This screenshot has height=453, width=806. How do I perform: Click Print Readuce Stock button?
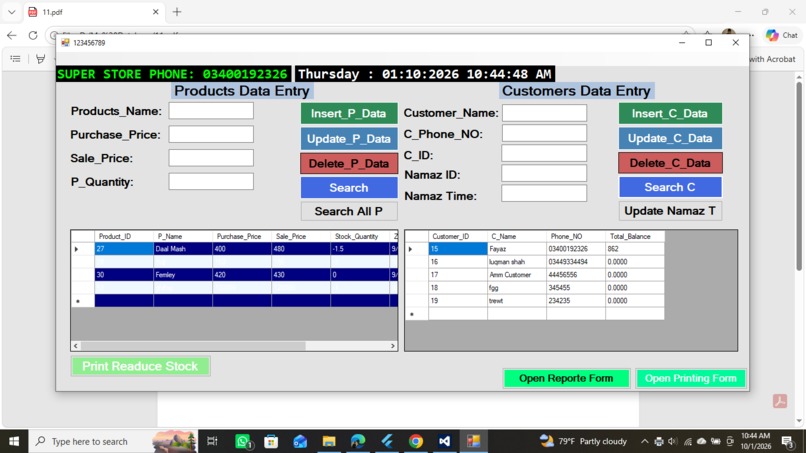pos(140,366)
